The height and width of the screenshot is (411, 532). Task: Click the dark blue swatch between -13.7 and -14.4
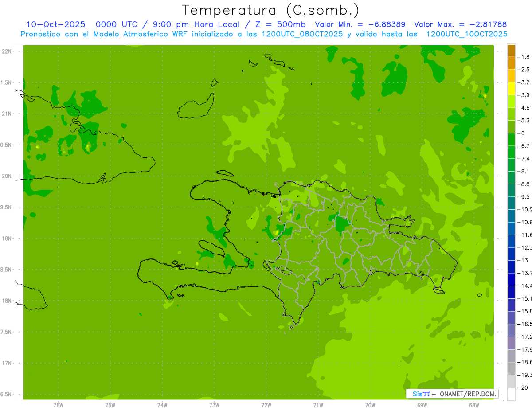[x=511, y=279]
